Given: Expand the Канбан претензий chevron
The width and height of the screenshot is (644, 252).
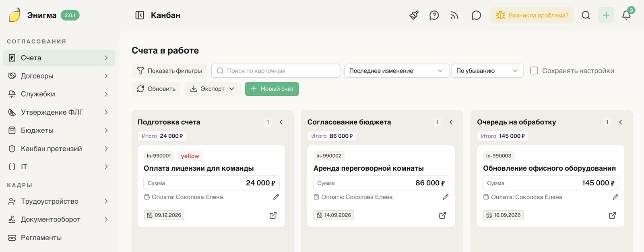Looking at the screenshot, I should tap(106, 149).
